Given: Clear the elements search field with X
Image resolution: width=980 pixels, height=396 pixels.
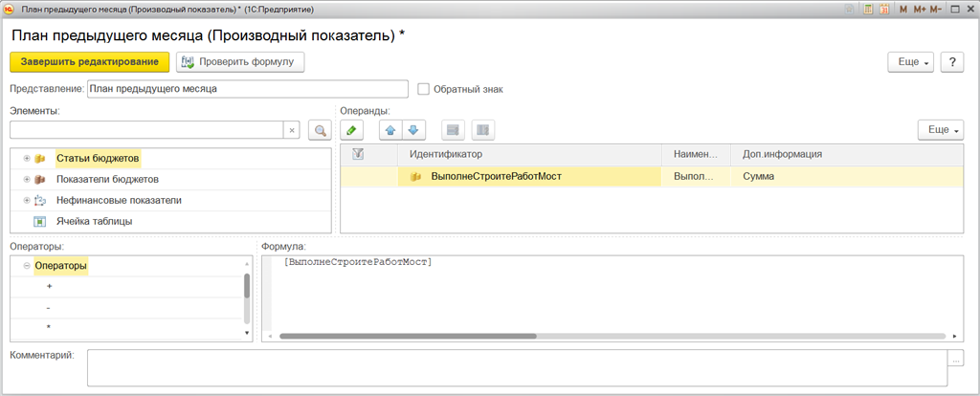Looking at the screenshot, I should click(x=291, y=130).
